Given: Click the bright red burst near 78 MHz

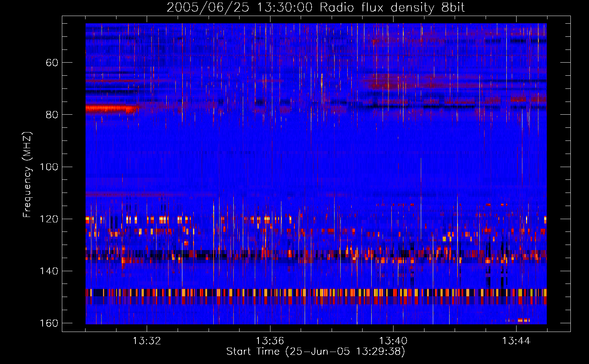Looking at the screenshot, I should [111, 108].
